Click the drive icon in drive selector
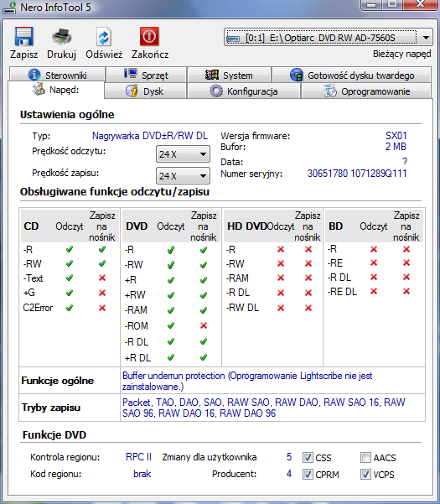The image size is (440, 504). tap(233, 39)
